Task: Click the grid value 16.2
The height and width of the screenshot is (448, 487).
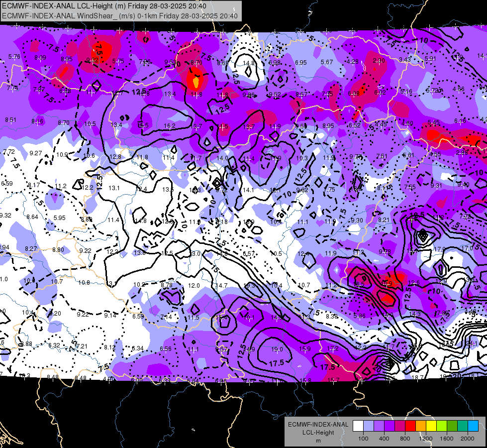Action: click(170, 126)
